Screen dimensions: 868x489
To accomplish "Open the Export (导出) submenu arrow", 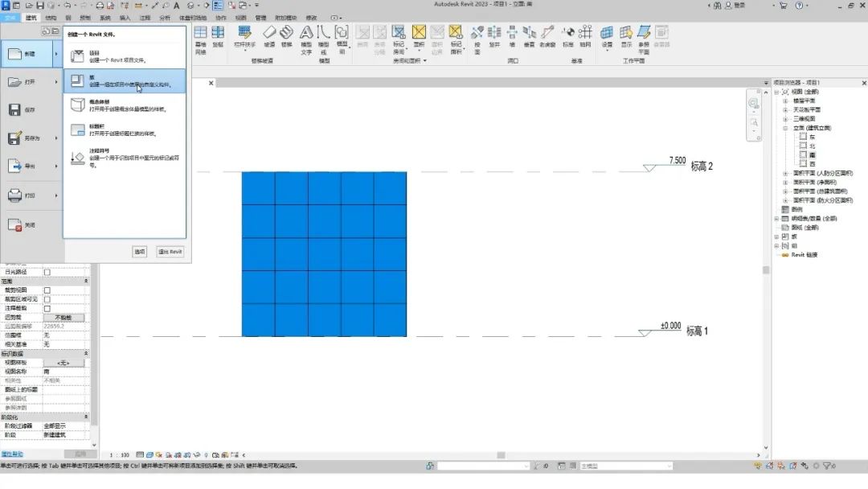I will coord(56,166).
